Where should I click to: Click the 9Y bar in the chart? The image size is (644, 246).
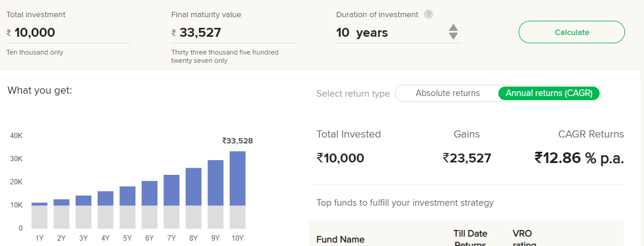pyautogui.click(x=215, y=194)
